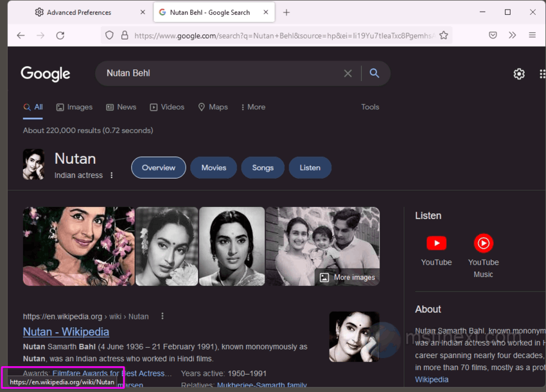Viewport: 546px width, 392px height.
Task: Open Google quick settings gear
Action: pos(519,73)
